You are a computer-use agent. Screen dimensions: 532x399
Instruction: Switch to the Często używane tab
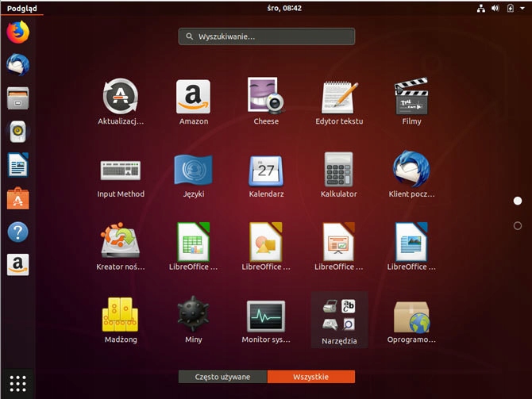pos(222,377)
